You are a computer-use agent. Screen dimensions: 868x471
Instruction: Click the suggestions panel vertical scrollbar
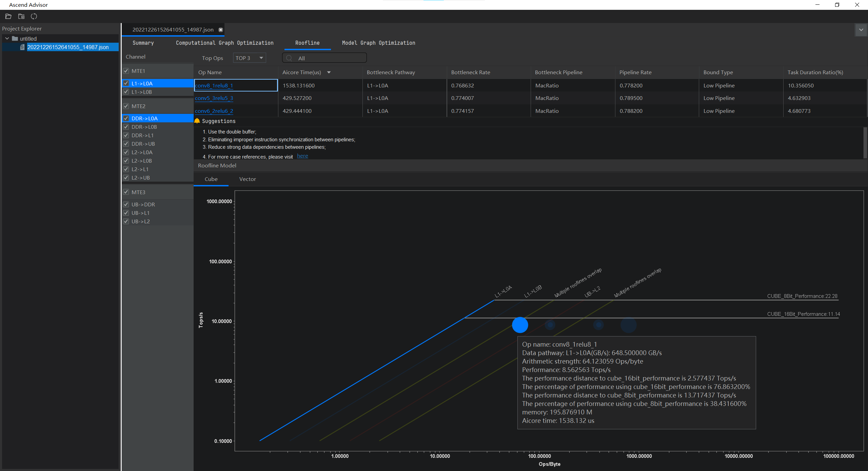[865, 142]
